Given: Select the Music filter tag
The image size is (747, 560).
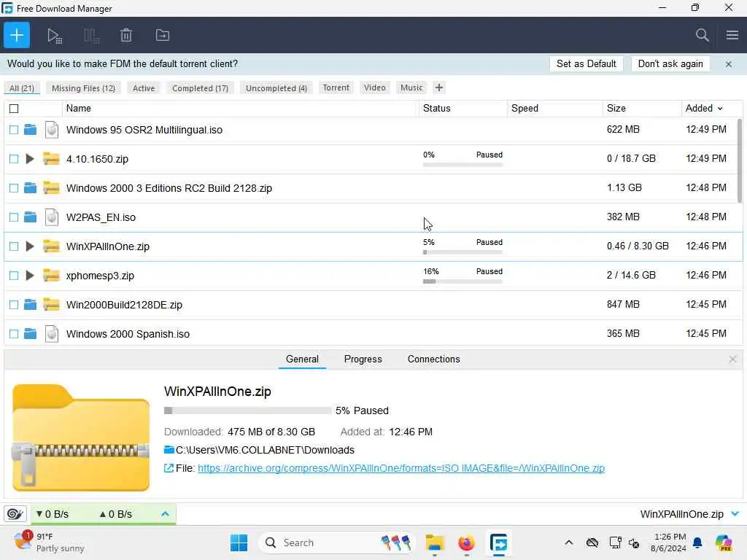Looking at the screenshot, I should [411, 87].
